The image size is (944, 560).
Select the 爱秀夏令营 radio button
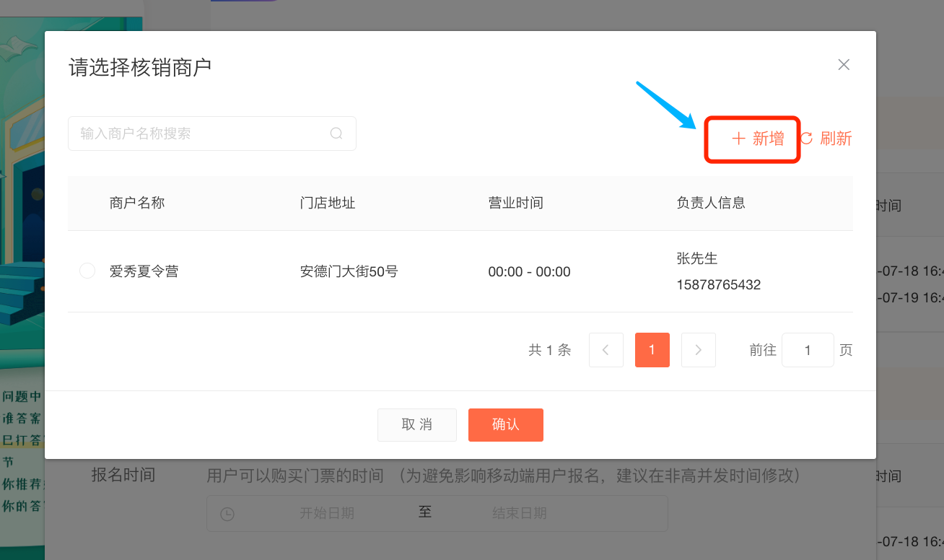[87, 271]
